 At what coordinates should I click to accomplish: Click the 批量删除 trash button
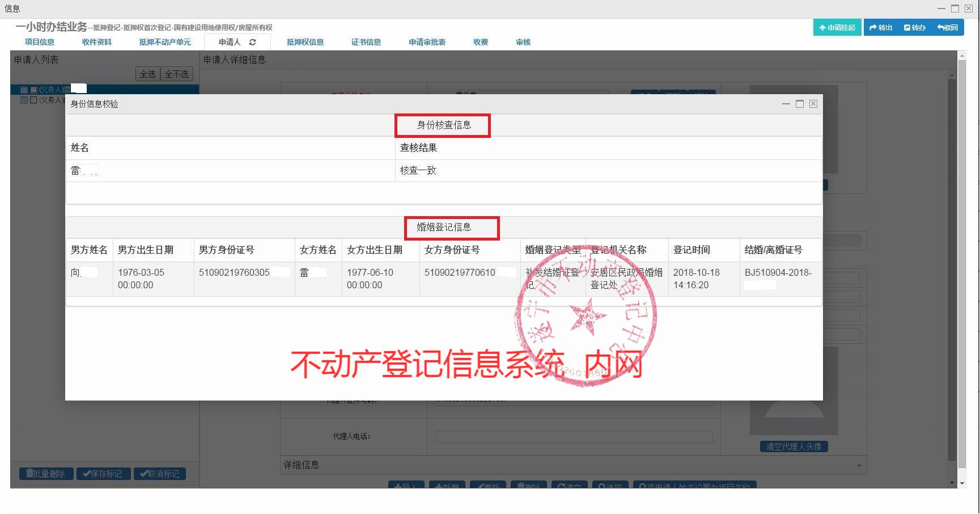[46, 474]
